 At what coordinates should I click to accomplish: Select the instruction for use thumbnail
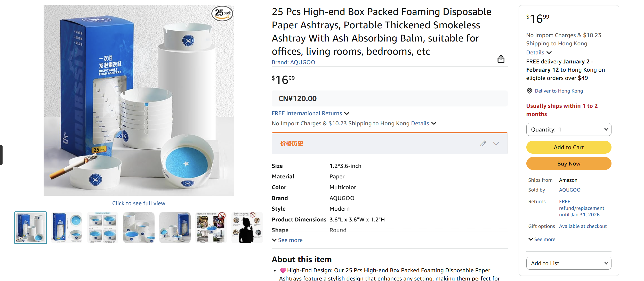102,227
